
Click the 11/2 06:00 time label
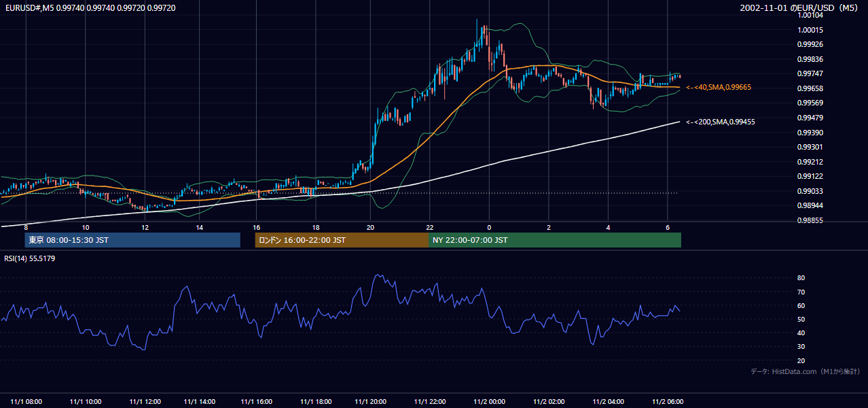click(x=668, y=402)
